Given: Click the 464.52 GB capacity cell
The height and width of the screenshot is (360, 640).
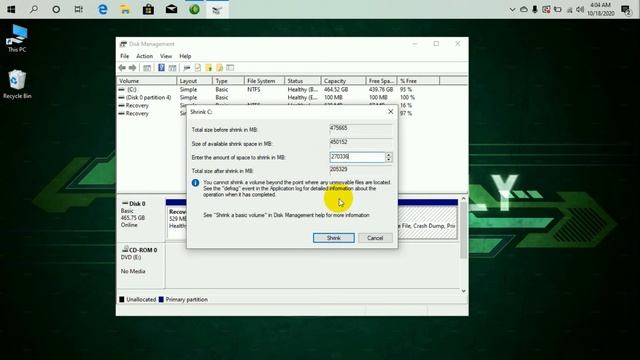Looking at the screenshot, I should (x=336, y=89).
